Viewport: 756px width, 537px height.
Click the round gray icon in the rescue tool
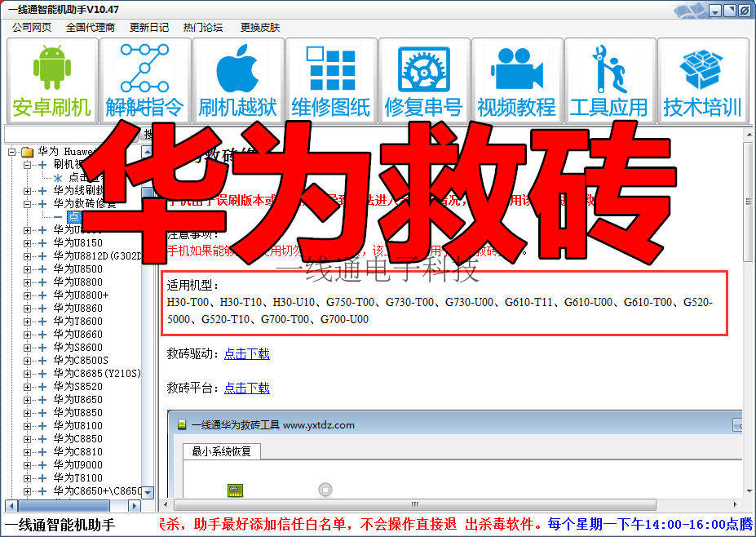click(x=325, y=489)
